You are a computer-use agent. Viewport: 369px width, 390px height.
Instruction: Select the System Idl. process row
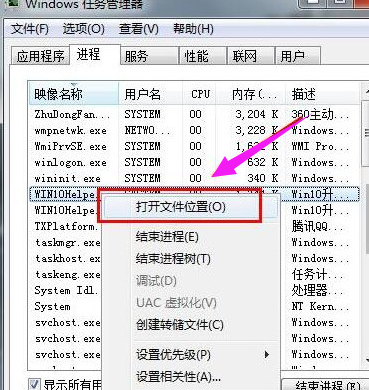[x=66, y=291]
